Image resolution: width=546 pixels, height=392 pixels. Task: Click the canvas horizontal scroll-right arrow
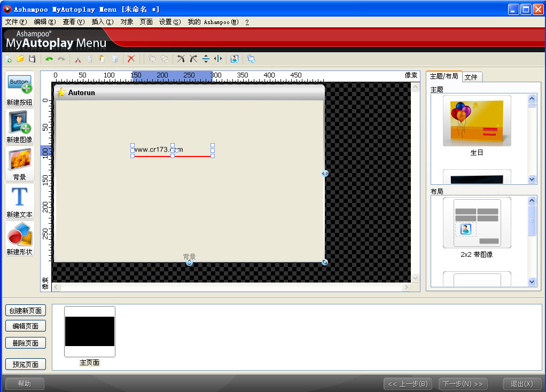click(406, 287)
